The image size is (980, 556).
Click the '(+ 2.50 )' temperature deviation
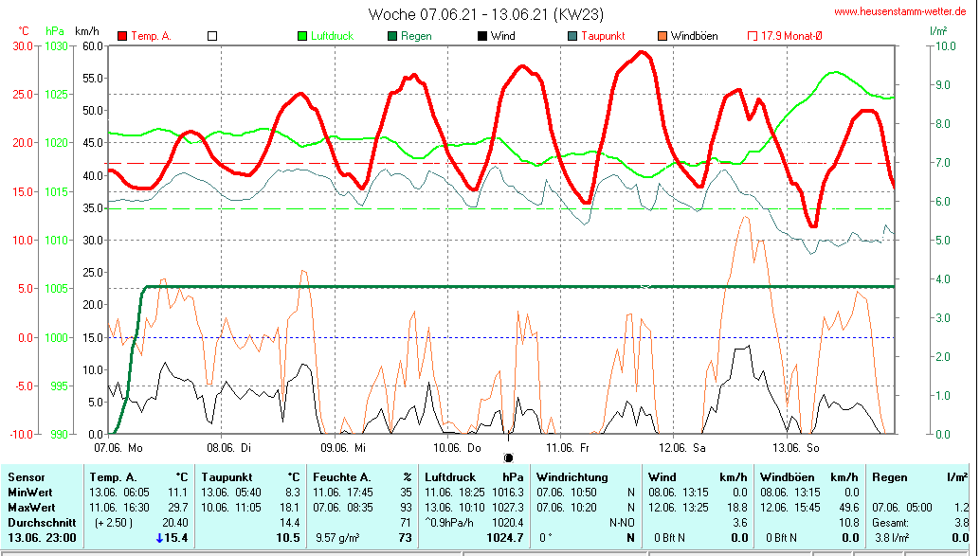(x=113, y=522)
